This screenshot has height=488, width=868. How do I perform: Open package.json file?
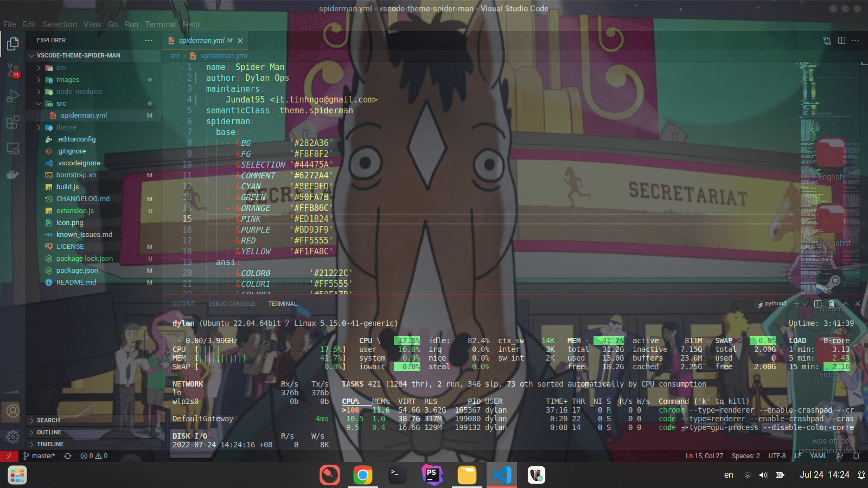[x=93, y=271]
